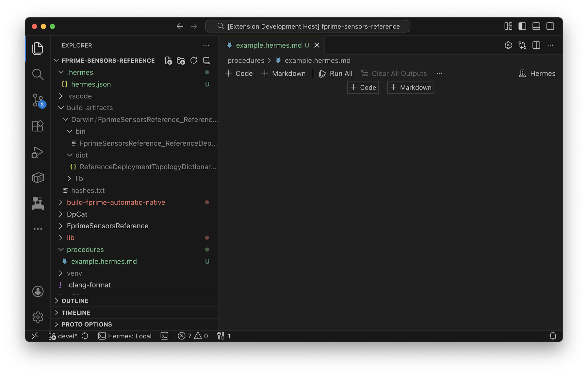Image resolution: width=588 pixels, height=375 pixels.
Task: Click the command center search field
Action: tap(307, 26)
